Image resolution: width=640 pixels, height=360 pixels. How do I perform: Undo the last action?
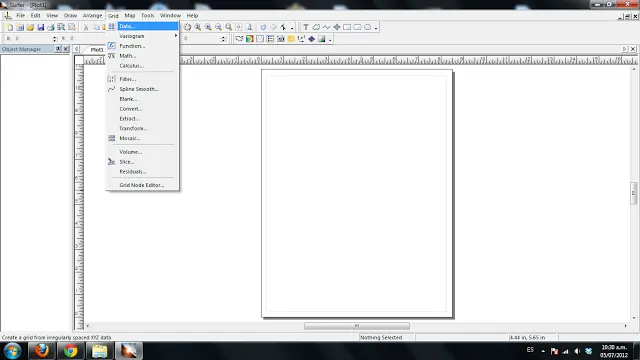[263, 27]
